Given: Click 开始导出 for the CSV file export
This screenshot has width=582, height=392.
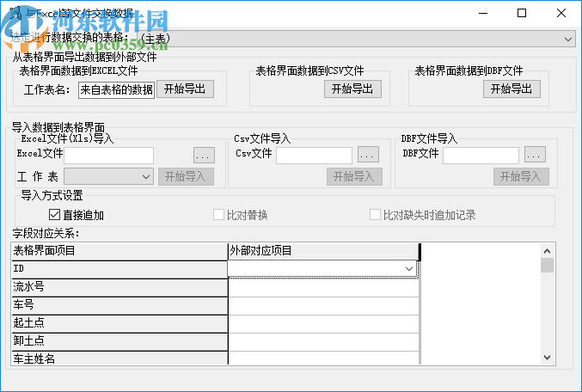Looking at the screenshot, I should click(x=352, y=89).
